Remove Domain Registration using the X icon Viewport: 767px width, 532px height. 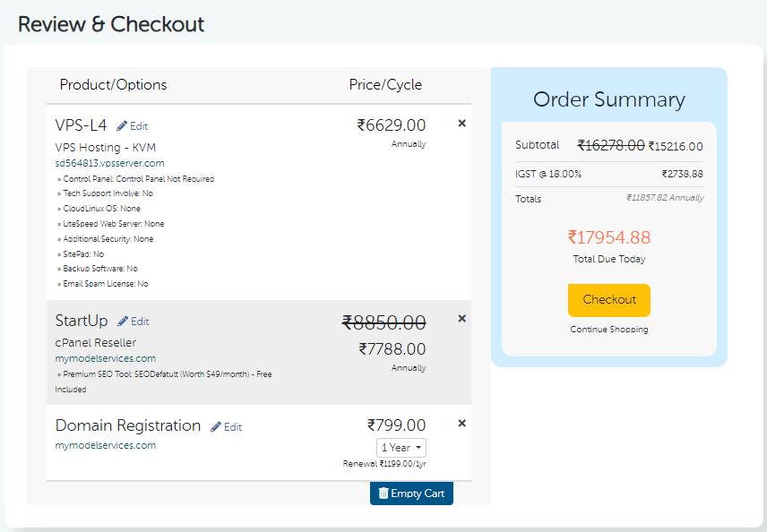pyautogui.click(x=461, y=424)
